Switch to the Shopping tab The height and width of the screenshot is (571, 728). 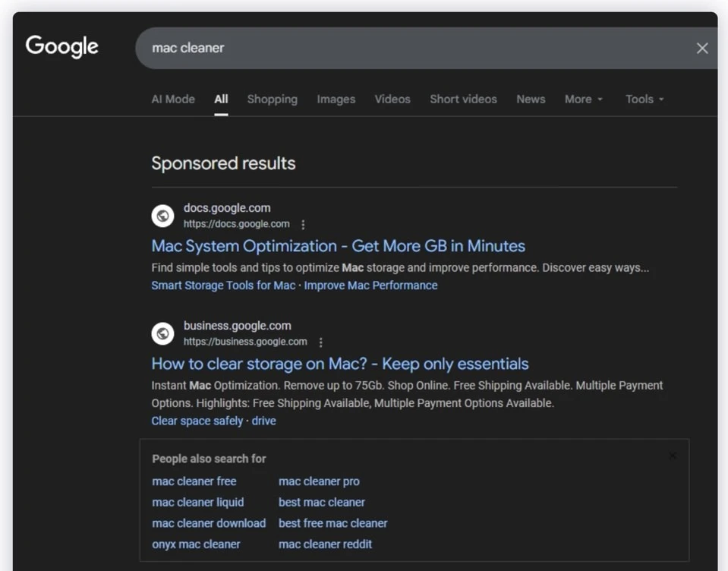(x=272, y=99)
